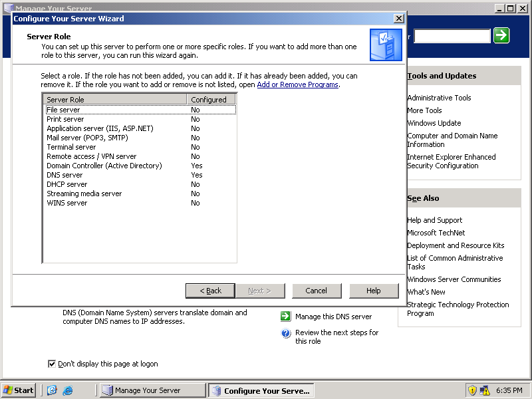The height and width of the screenshot is (399, 532).
Task: Select Remote access / VPN server role
Action: [x=140, y=156]
